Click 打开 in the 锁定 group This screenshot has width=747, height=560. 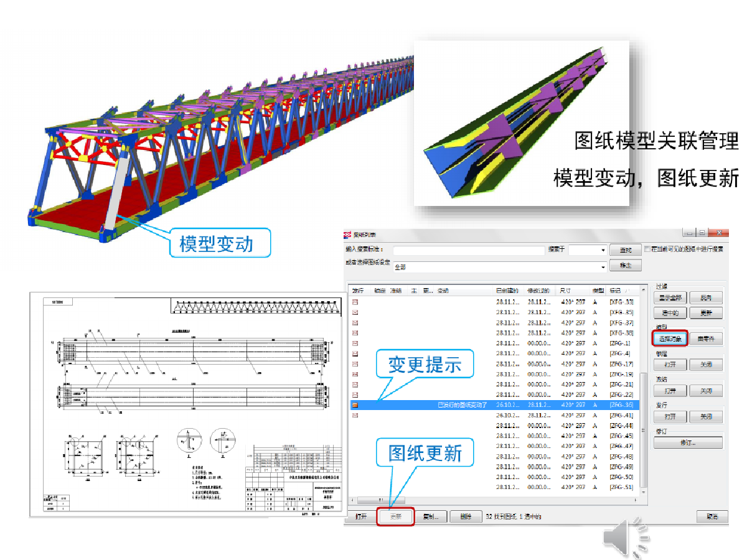(x=670, y=365)
